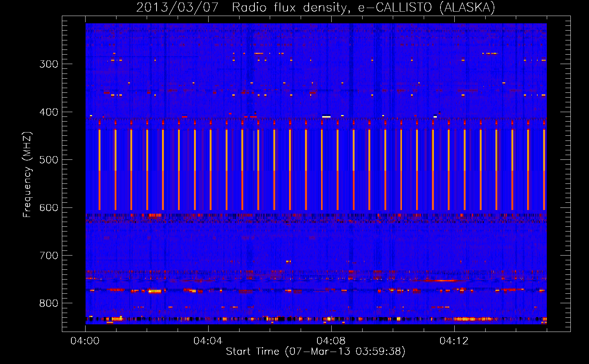Select the date '2013/03/07' in the title
The image size is (589, 364).
tap(177, 7)
